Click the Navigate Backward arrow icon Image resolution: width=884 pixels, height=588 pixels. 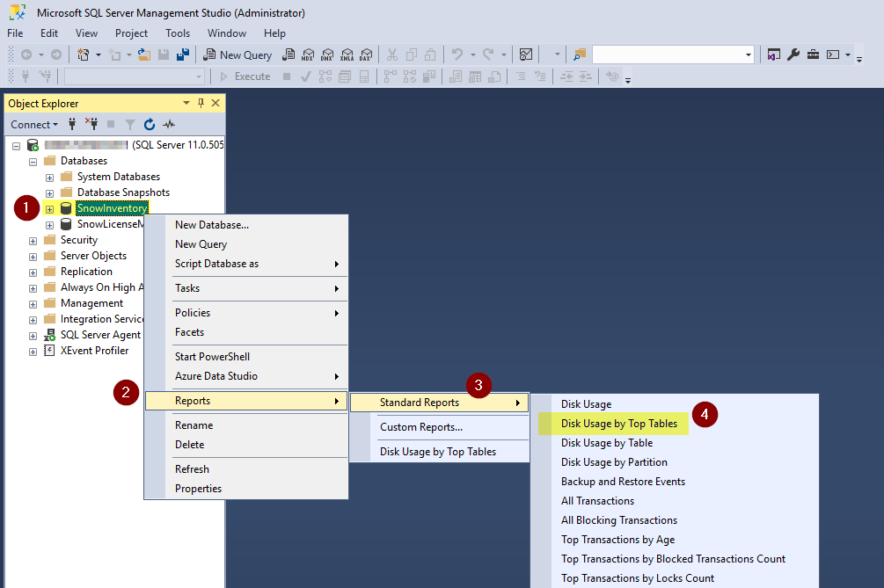click(26, 54)
